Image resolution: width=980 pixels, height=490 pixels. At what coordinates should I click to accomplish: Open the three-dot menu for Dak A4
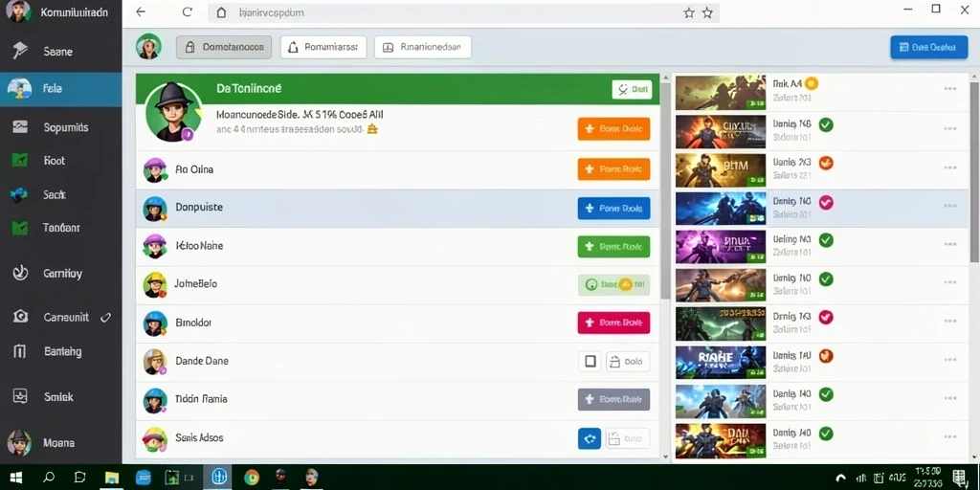pos(950,89)
